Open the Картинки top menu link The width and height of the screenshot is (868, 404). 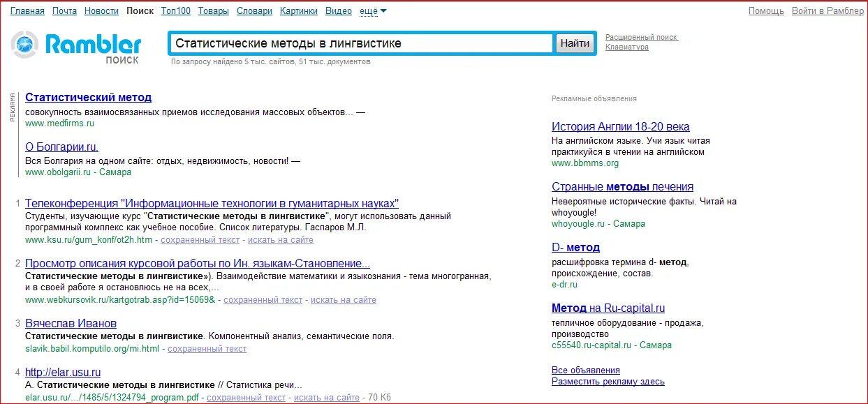(x=299, y=11)
